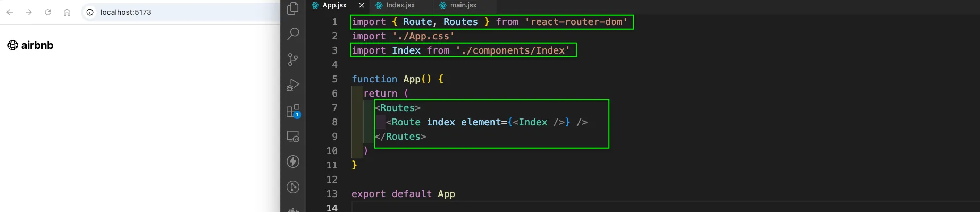
Task: Open the browser home page
Action: pyautogui.click(x=67, y=12)
